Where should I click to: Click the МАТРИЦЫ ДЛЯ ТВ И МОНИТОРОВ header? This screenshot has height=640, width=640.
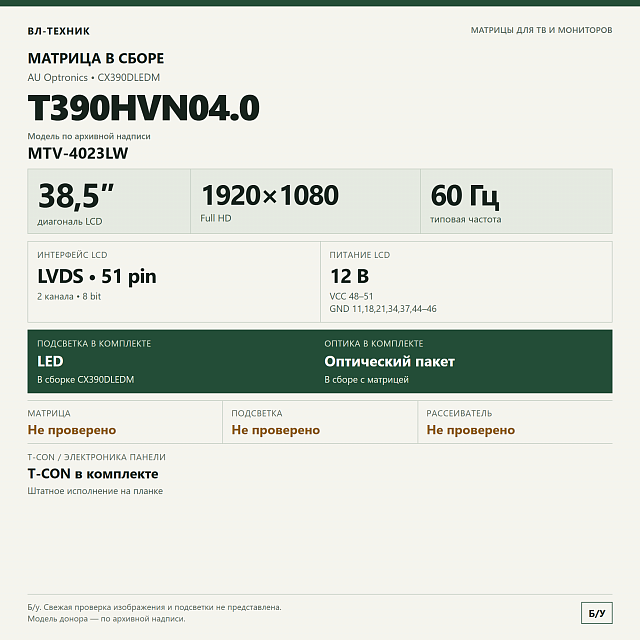click(541, 30)
